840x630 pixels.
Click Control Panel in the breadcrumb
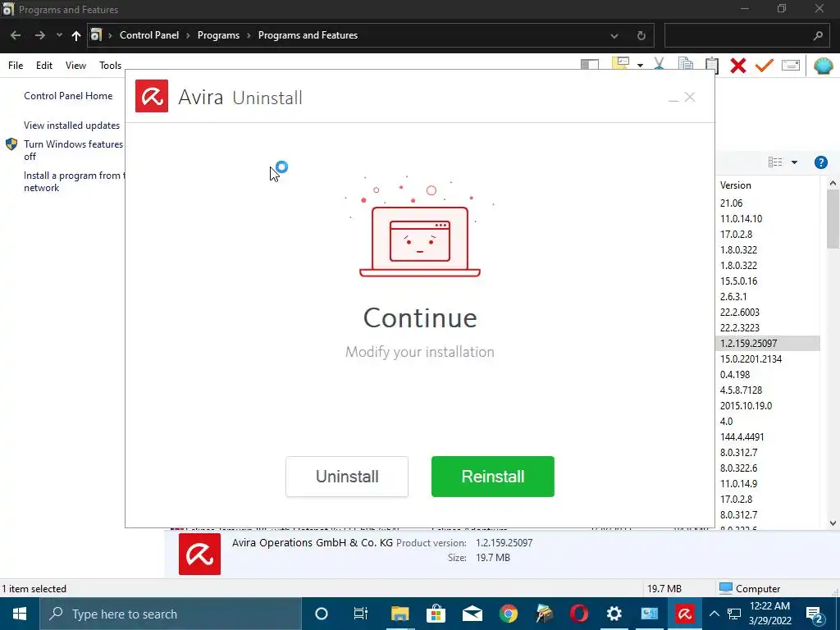[149, 35]
